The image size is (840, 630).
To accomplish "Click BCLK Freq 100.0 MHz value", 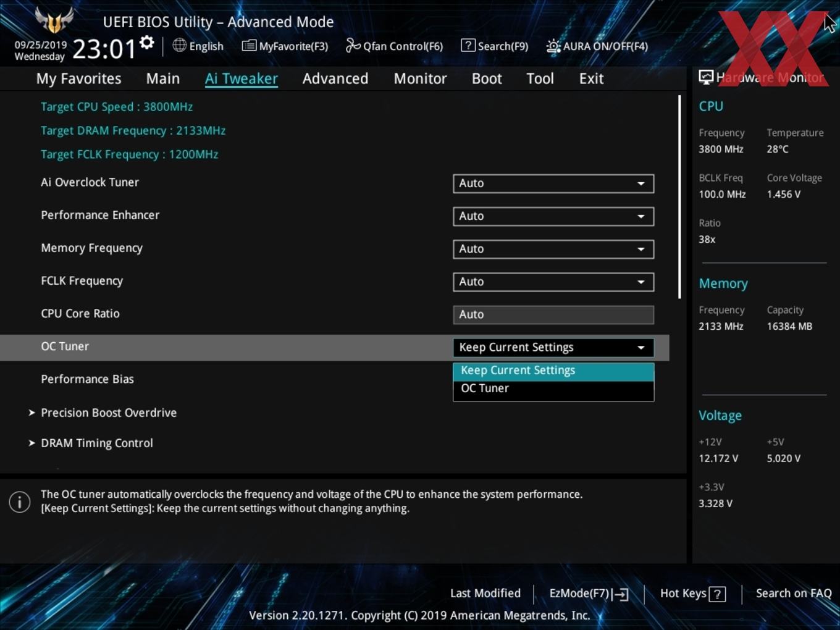I will pos(722,195).
